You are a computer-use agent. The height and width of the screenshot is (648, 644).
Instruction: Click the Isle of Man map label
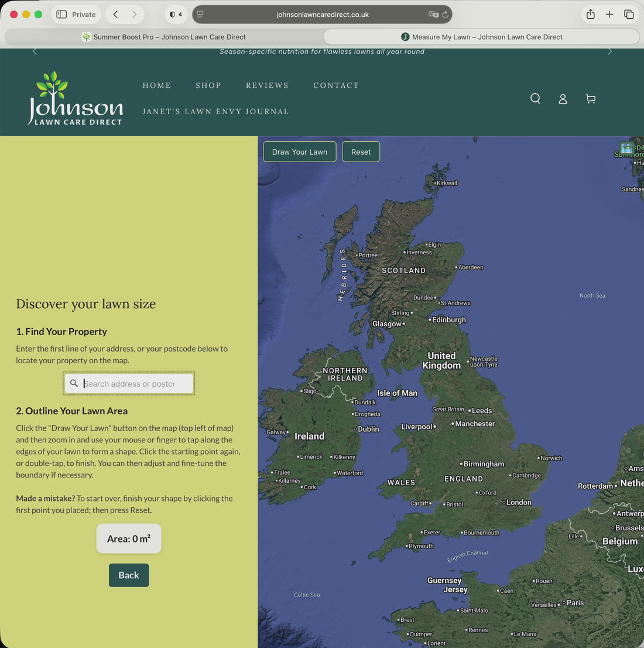(398, 393)
